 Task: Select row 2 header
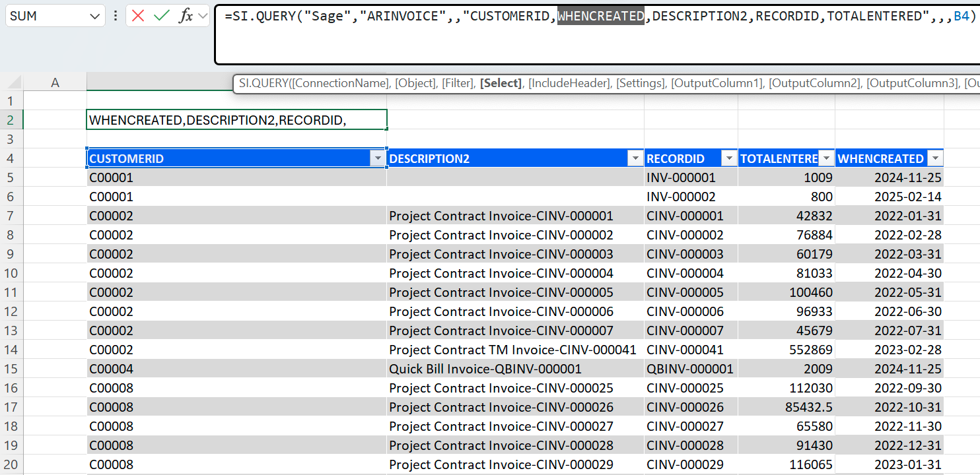[11, 120]
